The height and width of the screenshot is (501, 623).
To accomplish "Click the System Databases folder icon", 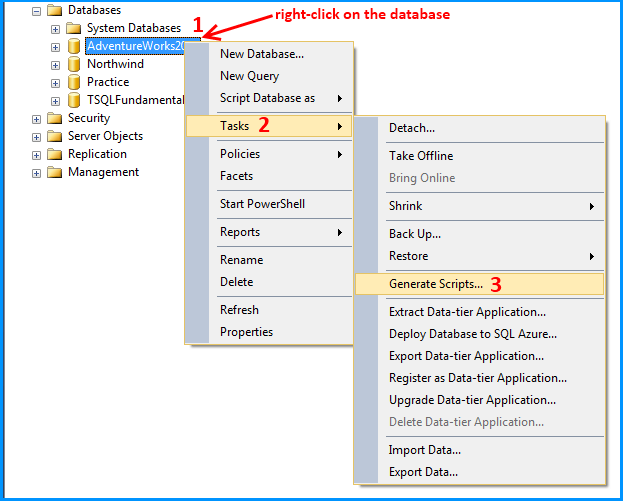I will point(73,28).
